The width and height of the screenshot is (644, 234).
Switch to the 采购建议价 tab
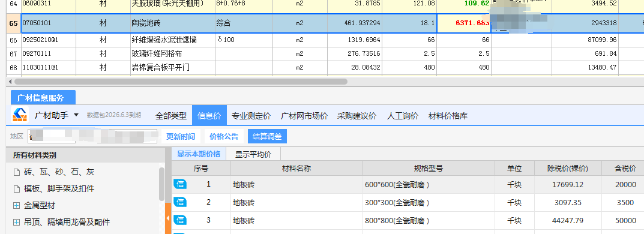357,116
